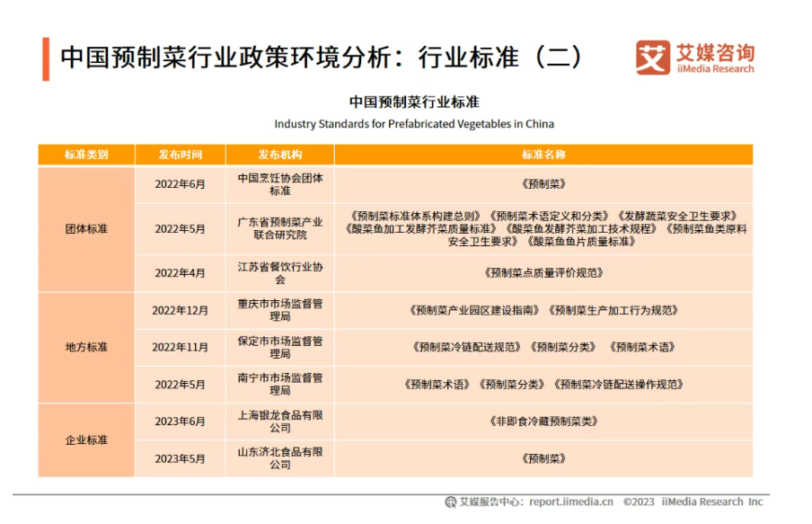Click 《非即食冷藏预制菜类》 standard name
This screenshot has height=524, width=812.
point(543,422)
